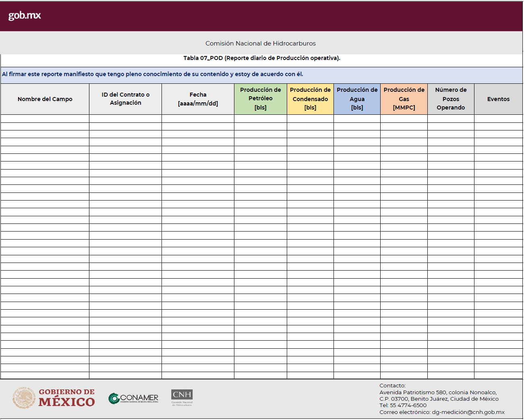This screenshot has width=524, height=420.
Task: Click the Tabla 07_POD title text
Action: 262,58
